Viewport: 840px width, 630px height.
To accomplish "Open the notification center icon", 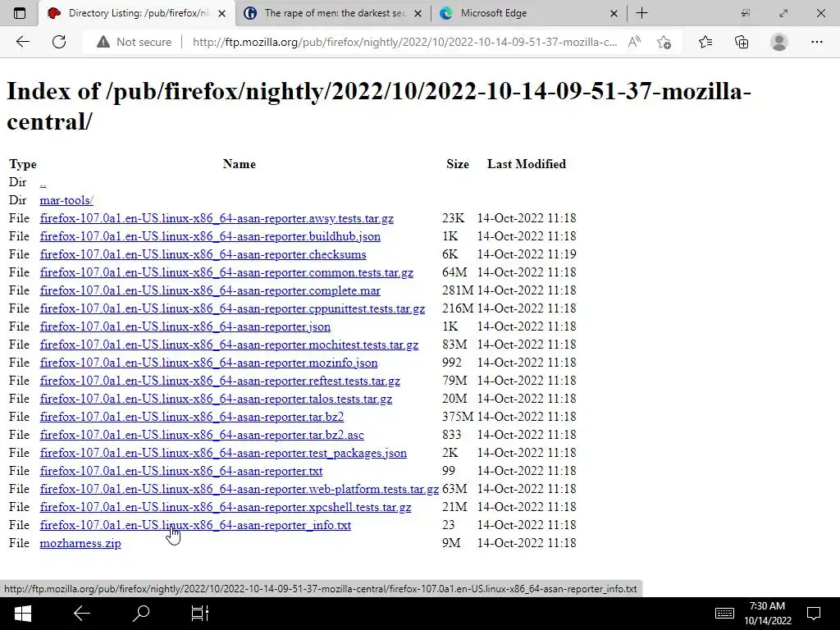I will 815,614.
